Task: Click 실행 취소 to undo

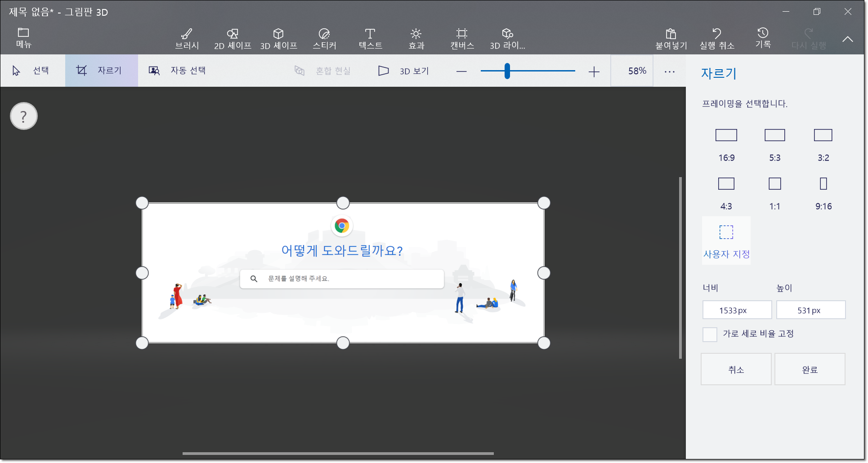Action: coord(717,39)
